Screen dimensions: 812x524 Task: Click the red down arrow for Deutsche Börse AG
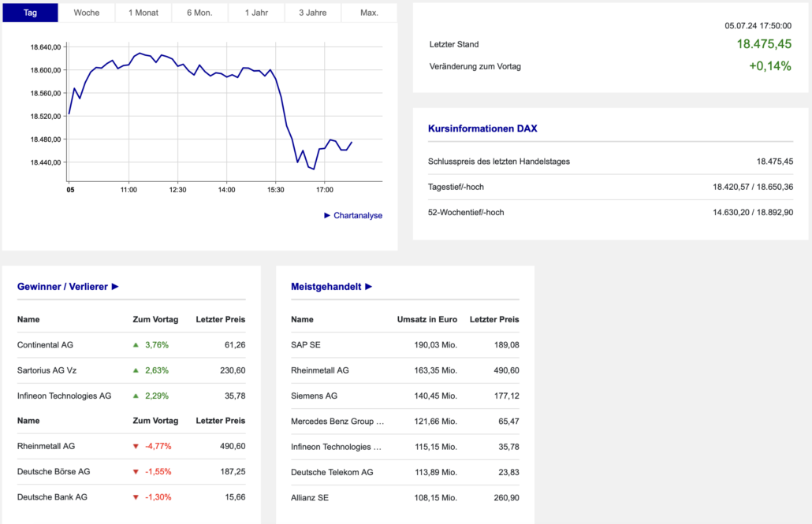tap(136, 472)
